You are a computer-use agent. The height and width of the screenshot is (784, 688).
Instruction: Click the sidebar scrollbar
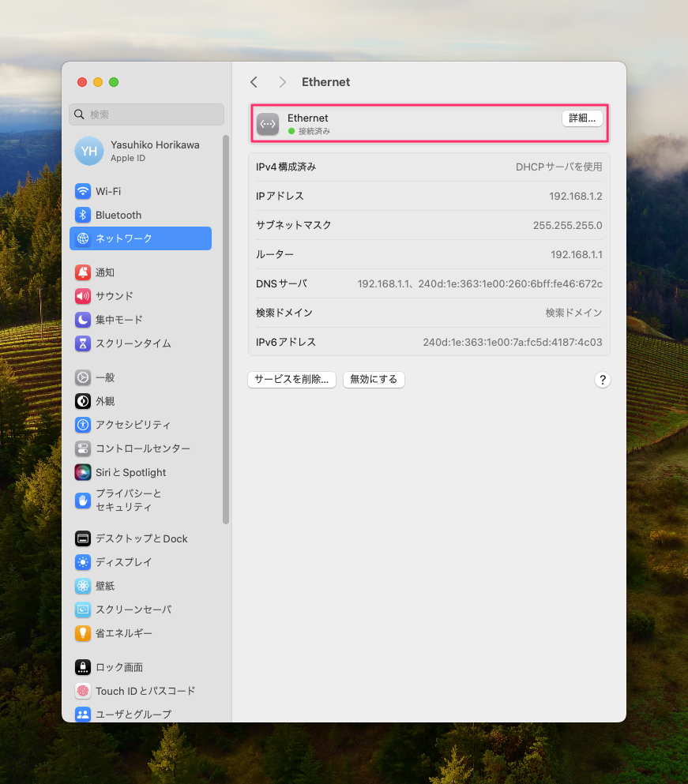(x=226, y=332)
